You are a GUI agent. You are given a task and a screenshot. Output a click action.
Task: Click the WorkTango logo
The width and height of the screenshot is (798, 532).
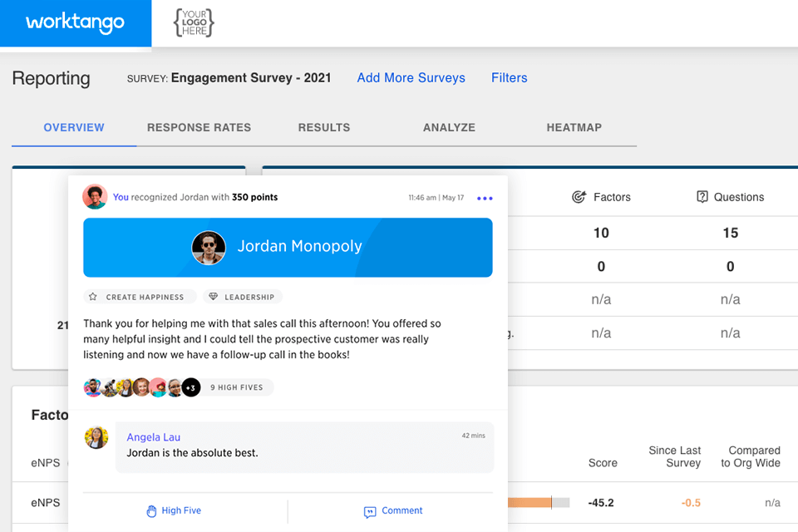[x=76, y=22]
